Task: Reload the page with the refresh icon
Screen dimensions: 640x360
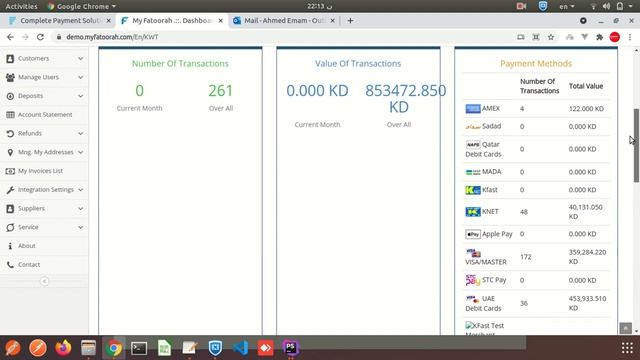Action: [40, 37]
